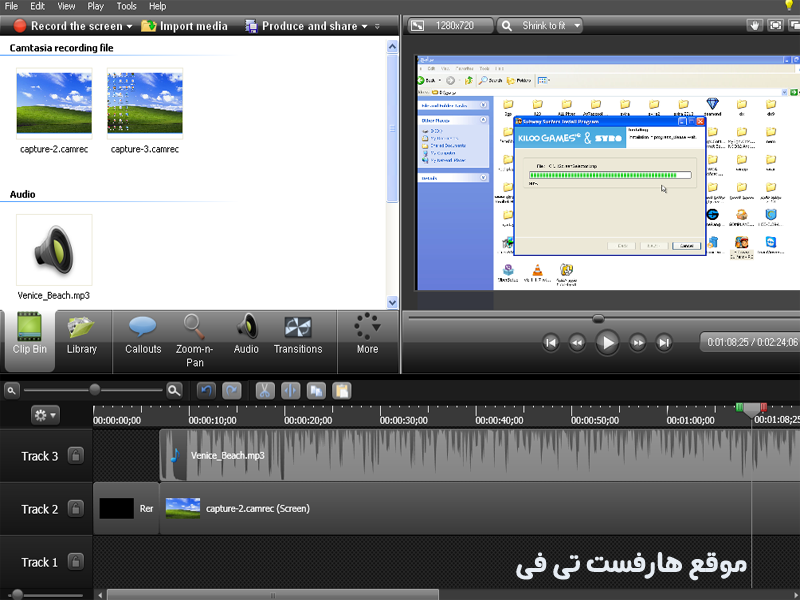Click the fast forward button
The width and height of the screenshot is (800, 600).
point(638,343)
